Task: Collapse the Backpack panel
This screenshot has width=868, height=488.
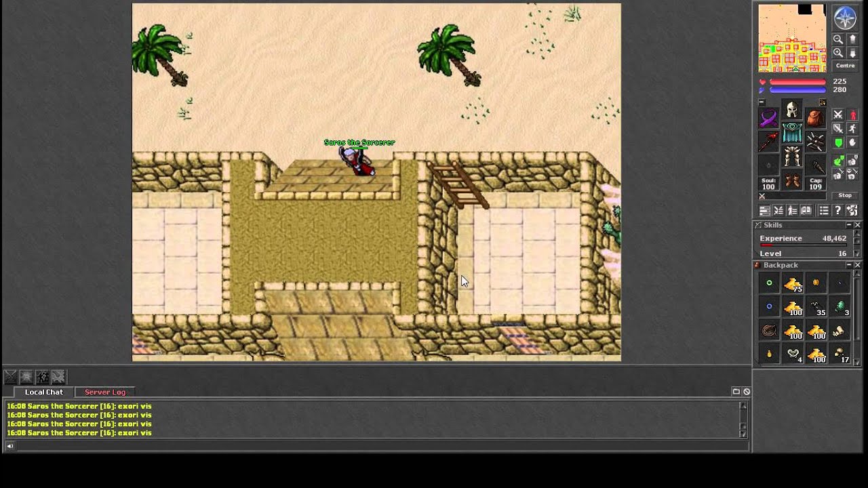Action: pyautogui.click(x=848, y=265)
